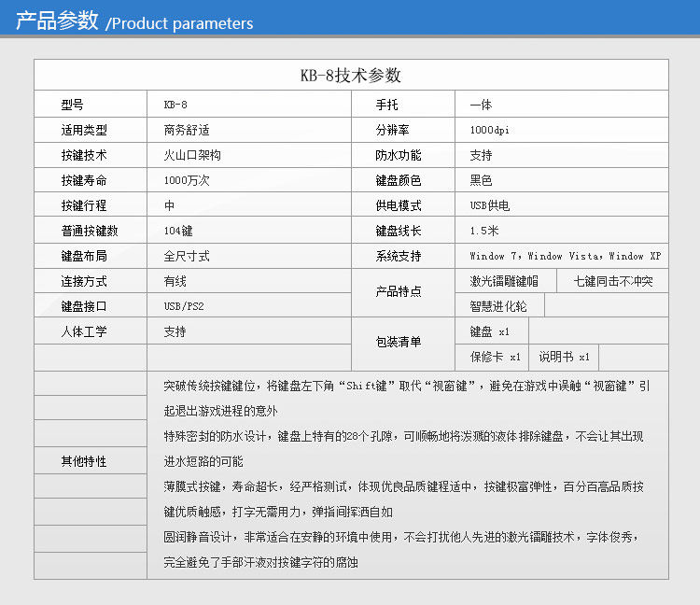Select the 七键同击不冲突 feature cell
700x605 pixels.
[612, 281]
